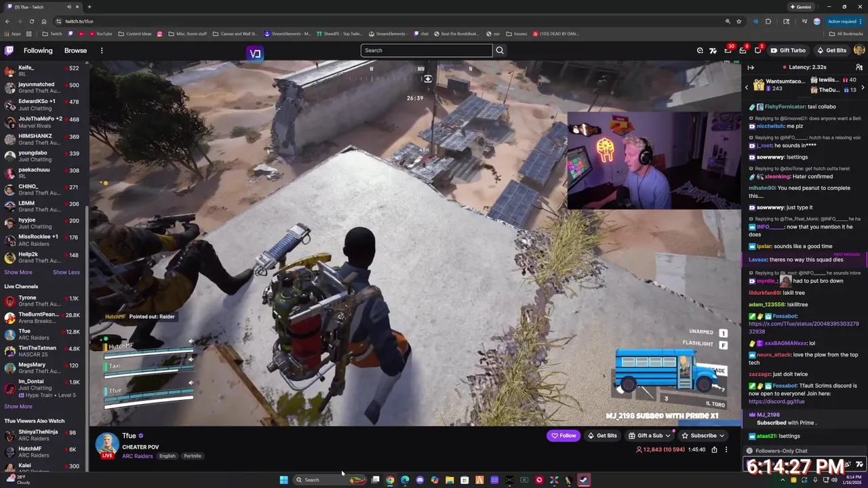The image size is (868, 488).
Task: Open the browser extensions puzzle icon
Action: 768,21
